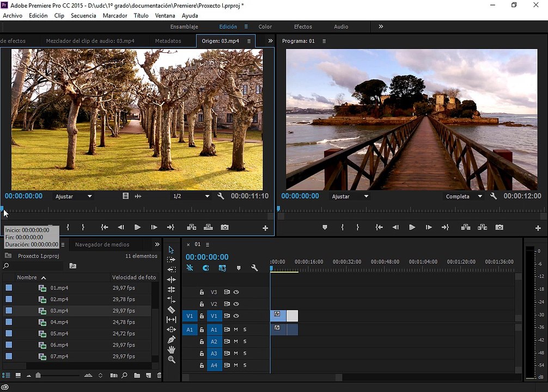Select the Zoom tool magnifier

pyautogui.click(x=171, y=359)
